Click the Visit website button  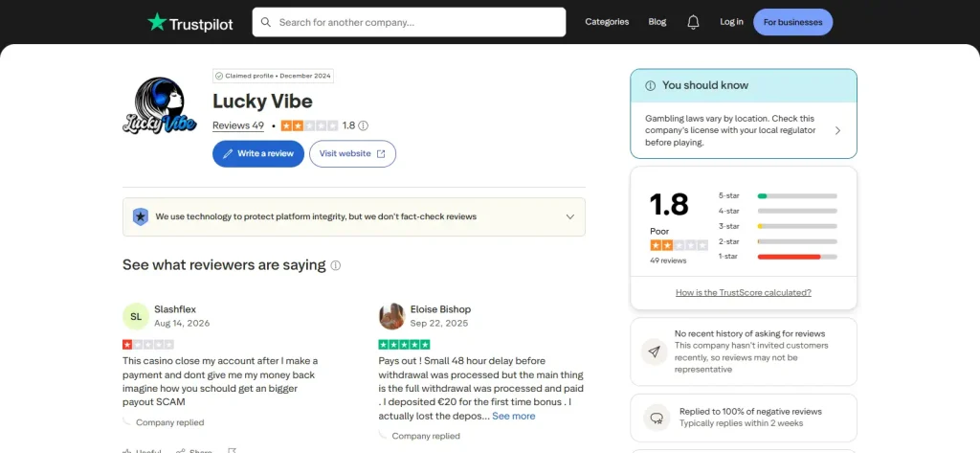point(352,154)
